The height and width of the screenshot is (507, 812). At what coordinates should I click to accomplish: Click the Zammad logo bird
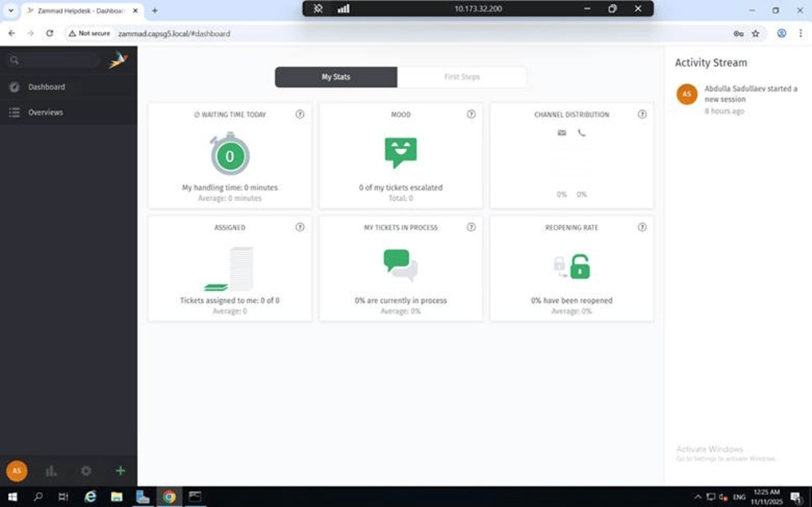pyautogui.click(x=117, y=60)
